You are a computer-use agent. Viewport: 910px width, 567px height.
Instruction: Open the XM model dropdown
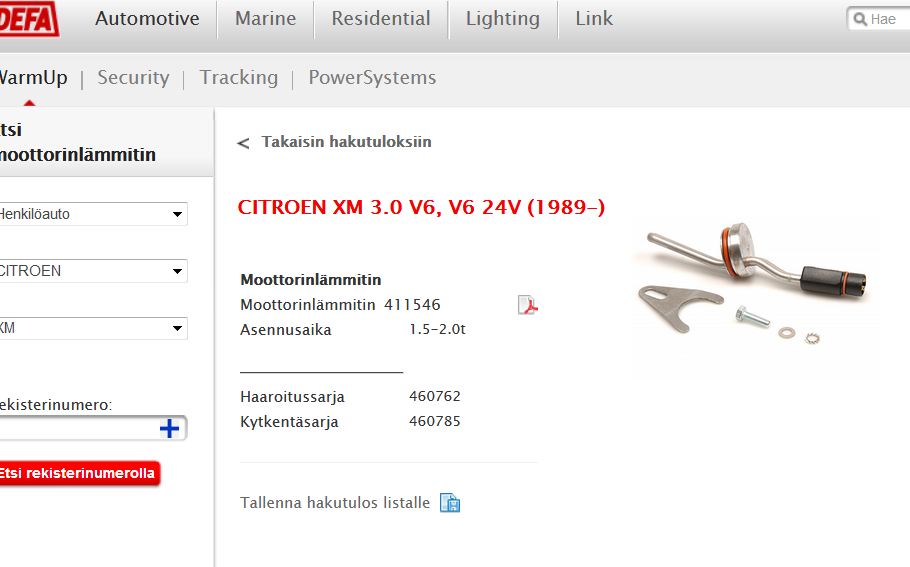(93, 328)
